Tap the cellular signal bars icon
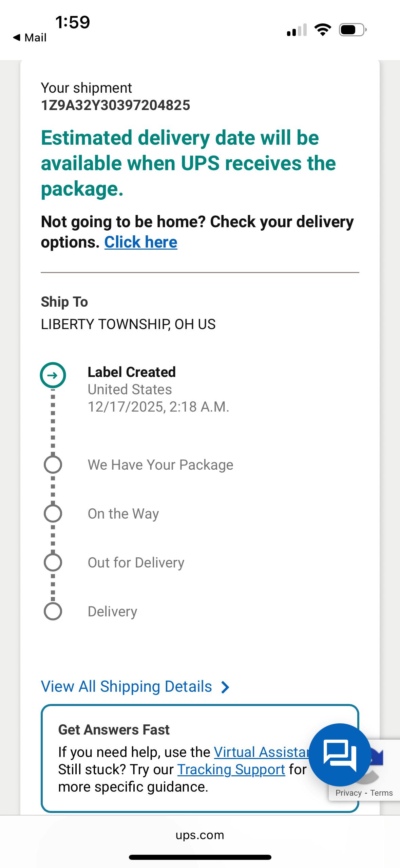Screen dimensions: 400x868 pyautogui.click(x=297, y=30)
